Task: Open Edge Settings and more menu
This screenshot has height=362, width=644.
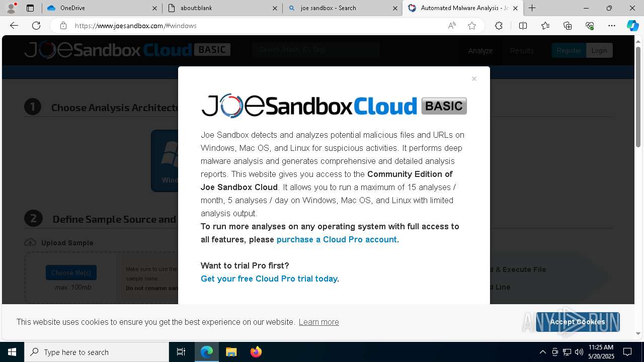Action: (x=612, y=26)
